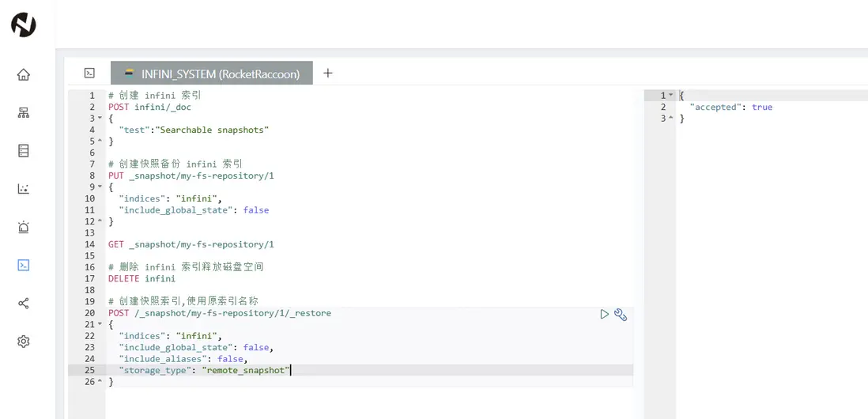Collapse the restore body at line 21
Image resolution: width=868 pixels, height=419 pixels.
tap(100, 325)
